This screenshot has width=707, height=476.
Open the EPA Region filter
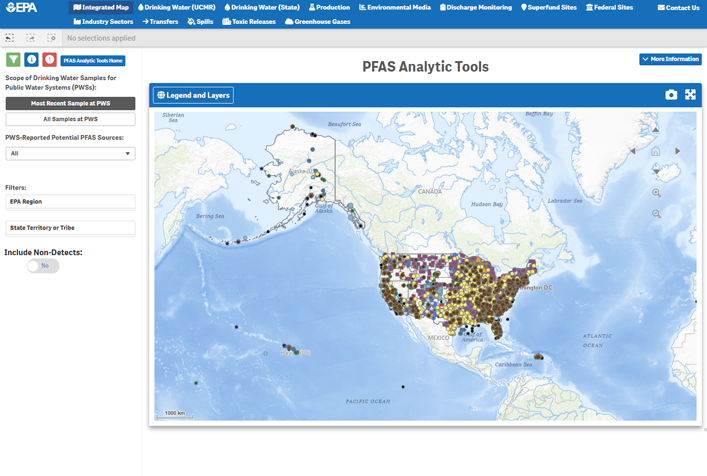[x=70, y=201]
